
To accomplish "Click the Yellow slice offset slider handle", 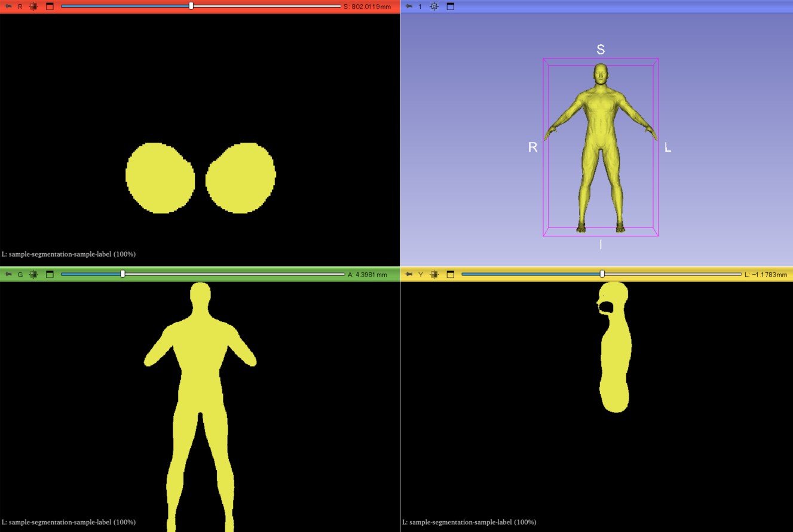I will click(x=602, y=274).
